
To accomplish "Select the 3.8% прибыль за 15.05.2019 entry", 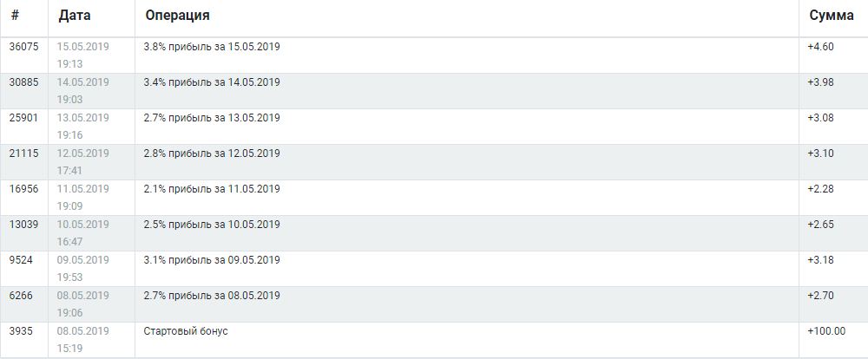I will [x=212, y=47].
